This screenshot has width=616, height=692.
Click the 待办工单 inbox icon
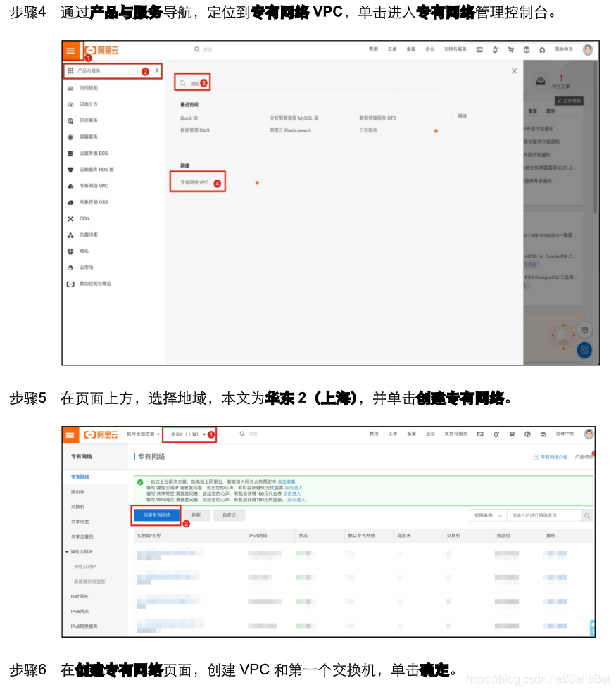[541, 81]
